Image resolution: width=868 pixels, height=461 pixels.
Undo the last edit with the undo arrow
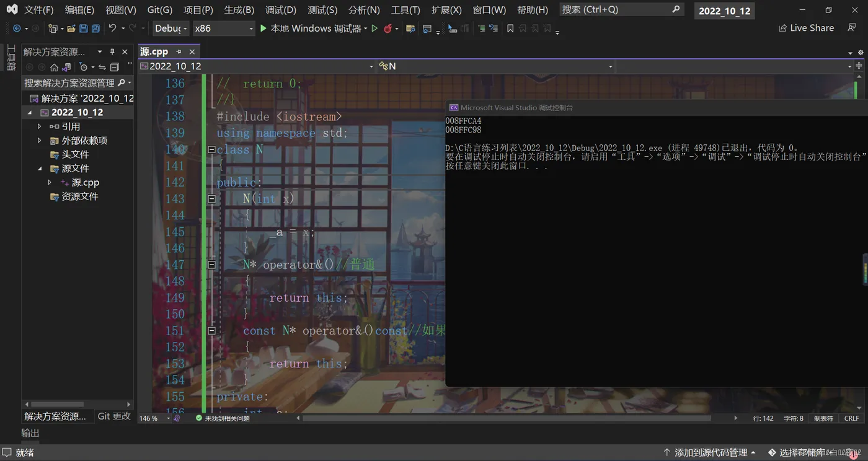coord(112,29)
